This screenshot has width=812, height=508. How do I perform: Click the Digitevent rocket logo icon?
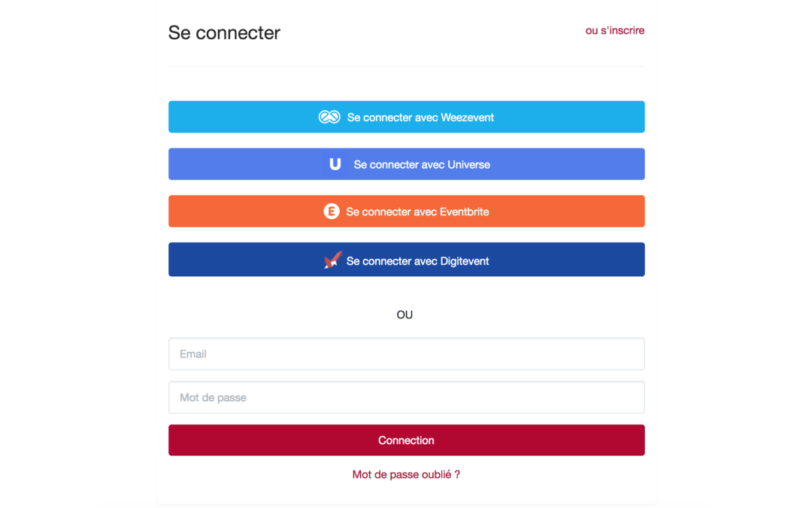click(332, 260)
